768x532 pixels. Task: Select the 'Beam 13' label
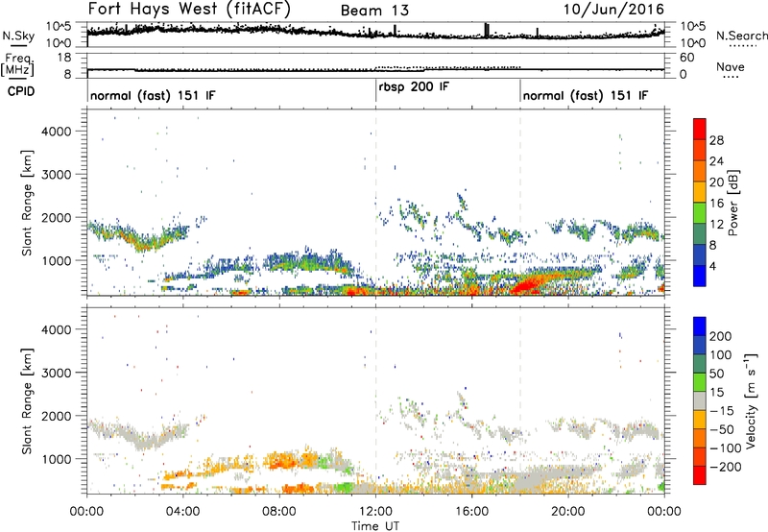(374, 11)
